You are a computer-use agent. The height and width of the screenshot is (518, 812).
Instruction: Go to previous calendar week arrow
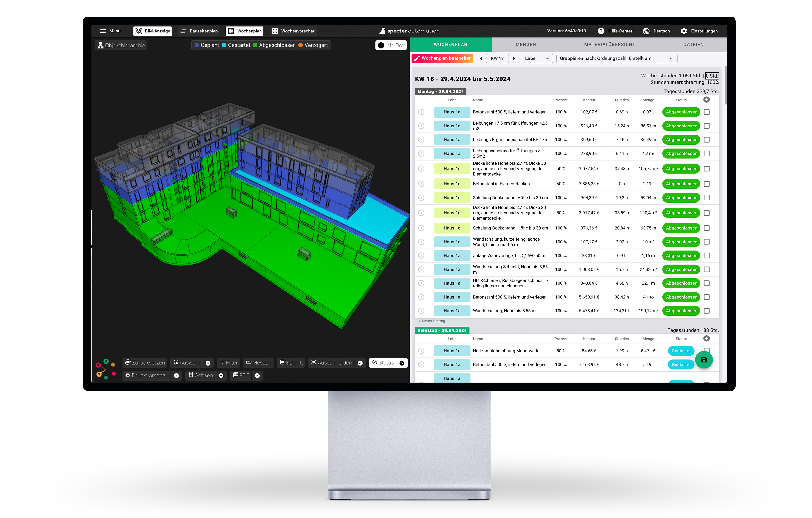(x=481, y=59)
